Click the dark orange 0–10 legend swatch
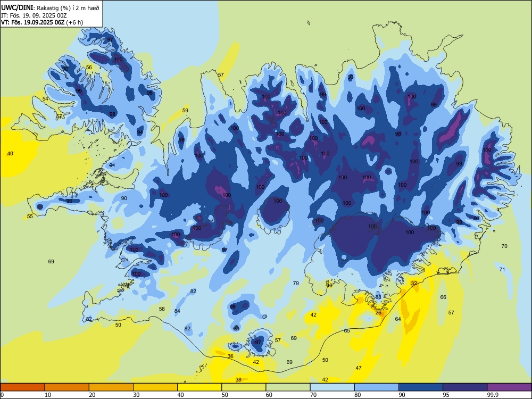This screenshot has height=399, width=532. point(22,387)
